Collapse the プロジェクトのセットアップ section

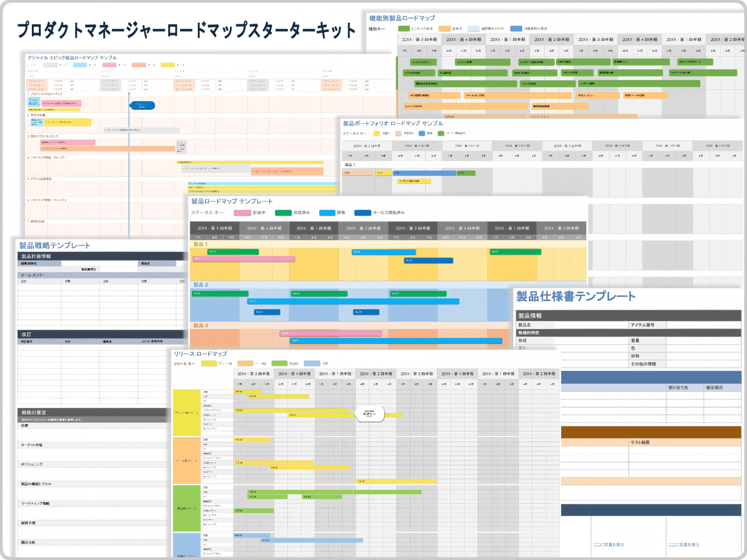47,94
